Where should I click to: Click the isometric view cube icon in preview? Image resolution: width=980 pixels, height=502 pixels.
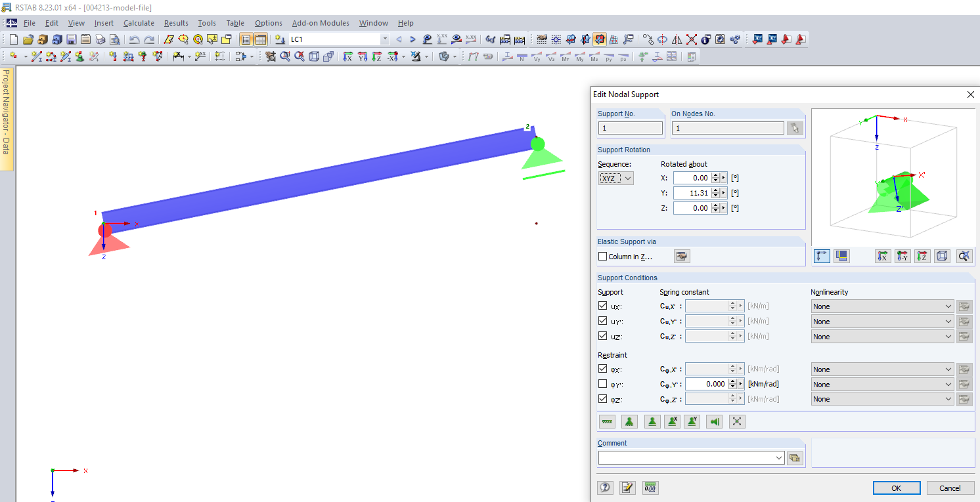pos(942,256)
